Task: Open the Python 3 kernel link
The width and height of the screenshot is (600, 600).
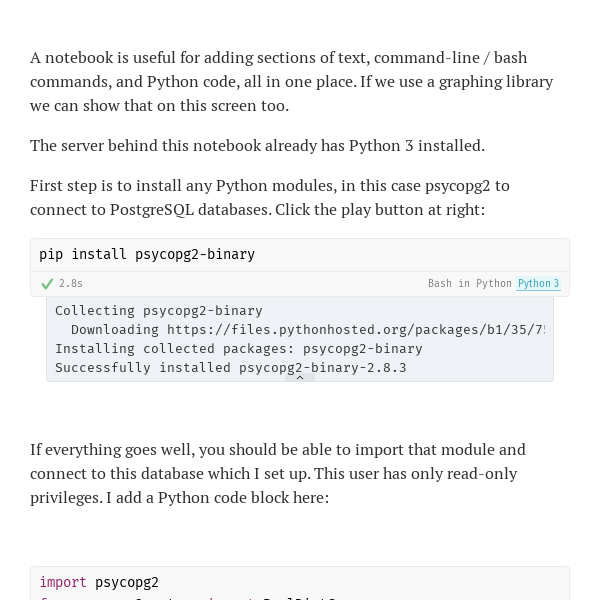Action: [x=538, y=284]
